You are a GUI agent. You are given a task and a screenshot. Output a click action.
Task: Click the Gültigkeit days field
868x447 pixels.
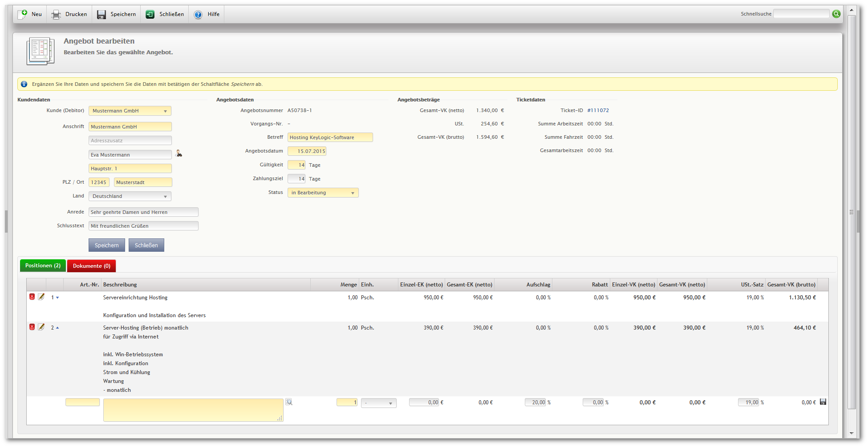(x=296, y=165)
